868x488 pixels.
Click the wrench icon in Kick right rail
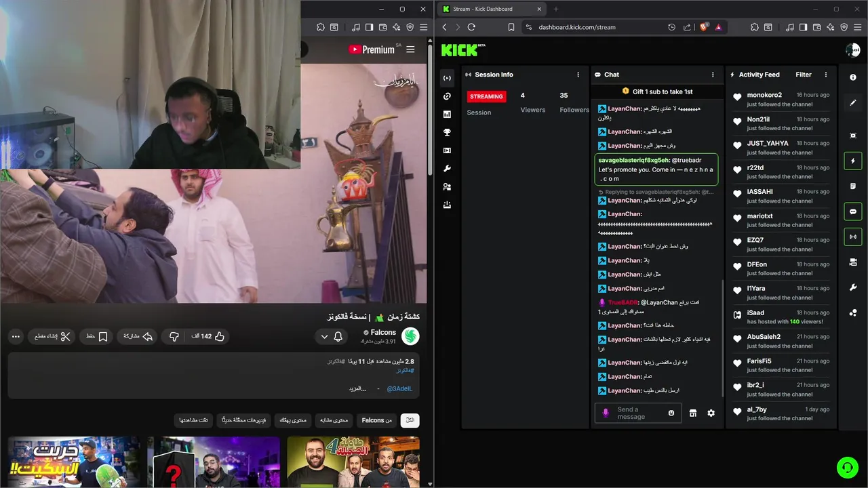coord(853,287)
